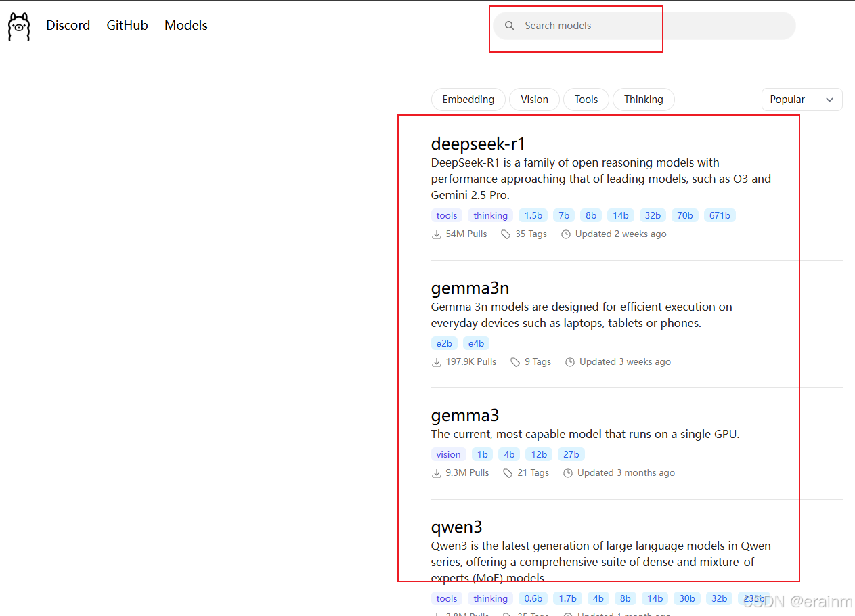Viewport: 855px width, 616px height.
Task: Select gemma3 12b size tag
Action: 539,454
